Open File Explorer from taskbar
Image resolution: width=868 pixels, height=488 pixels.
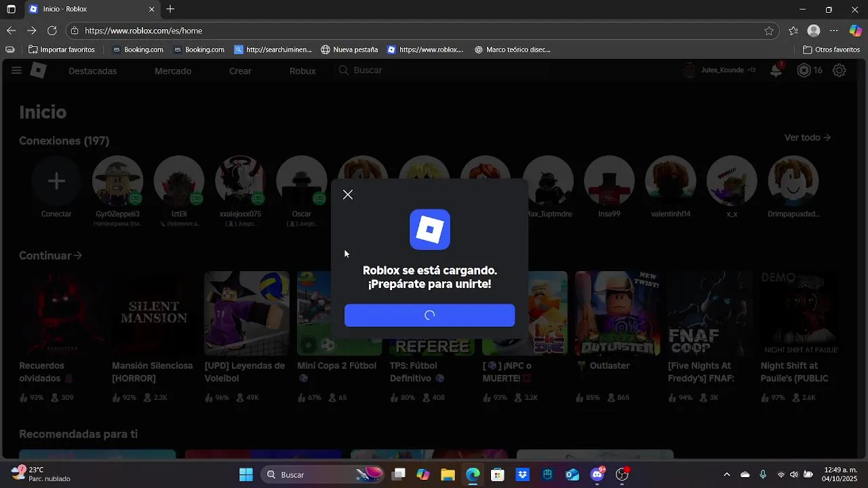448,474
